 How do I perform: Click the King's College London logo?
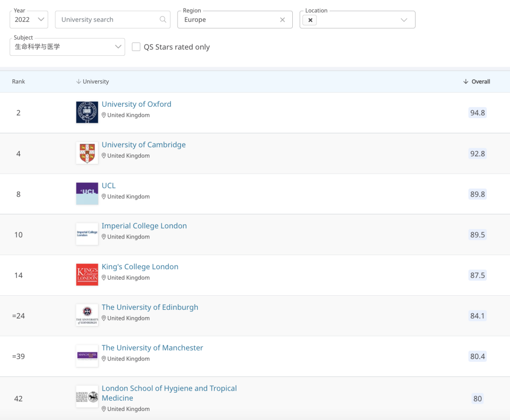tap(87, 275)
